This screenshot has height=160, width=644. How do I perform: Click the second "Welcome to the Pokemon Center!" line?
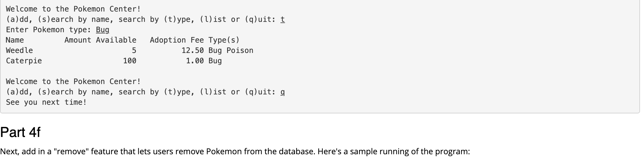[73, 82]
